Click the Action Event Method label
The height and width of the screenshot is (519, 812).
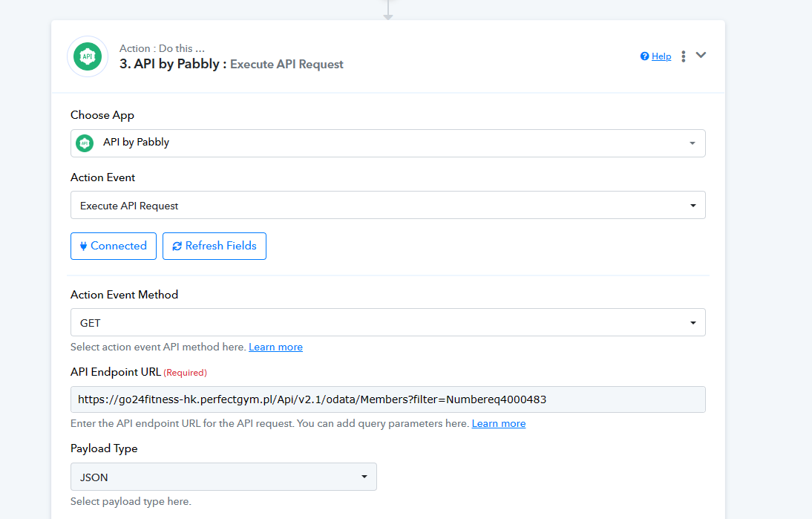(124, 295)
